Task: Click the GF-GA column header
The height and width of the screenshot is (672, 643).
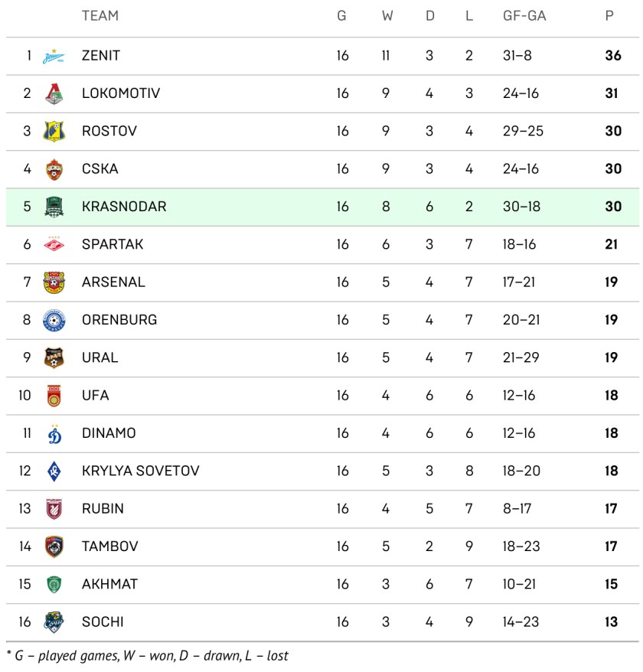Action: [x=524, y=15]
